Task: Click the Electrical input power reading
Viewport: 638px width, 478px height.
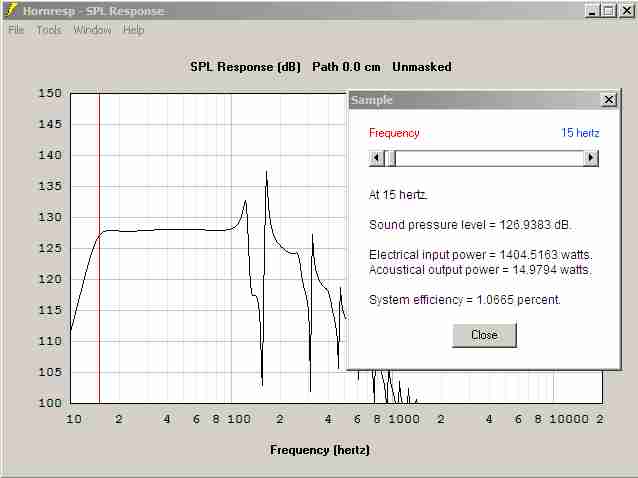Action: (481, 255)
